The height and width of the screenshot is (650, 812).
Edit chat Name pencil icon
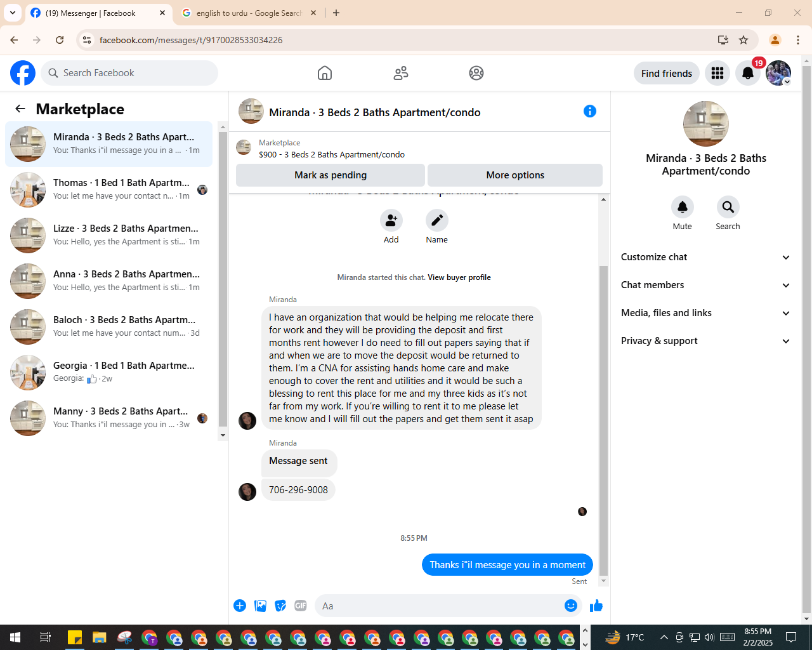437,220
